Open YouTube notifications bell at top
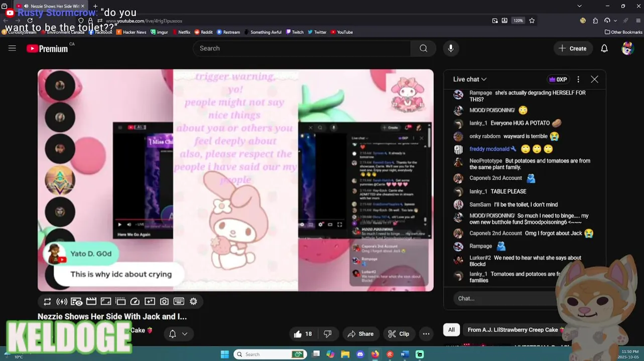644x361 pixels. point(604,48)
